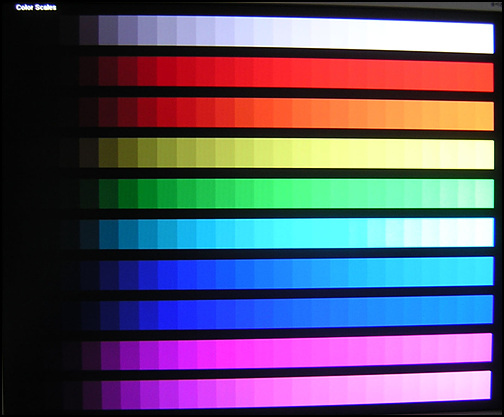Click the "Color Scales" title text
This screenshot has width=504, height=417.
click(x=36, y=7)
